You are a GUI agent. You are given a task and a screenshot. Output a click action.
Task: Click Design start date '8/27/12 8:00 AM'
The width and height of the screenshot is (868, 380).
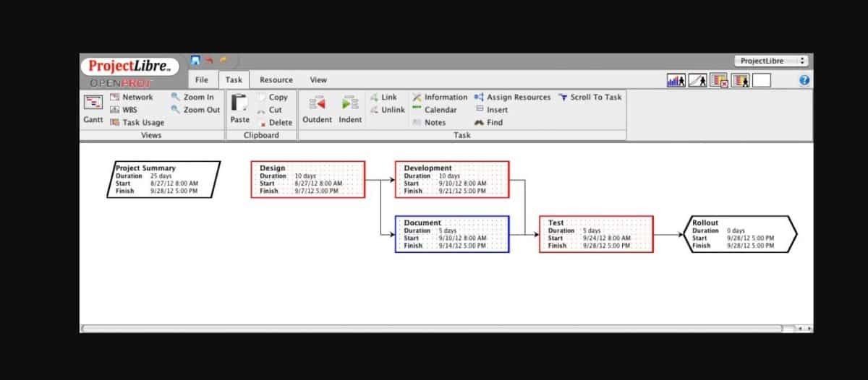(318, 183)
